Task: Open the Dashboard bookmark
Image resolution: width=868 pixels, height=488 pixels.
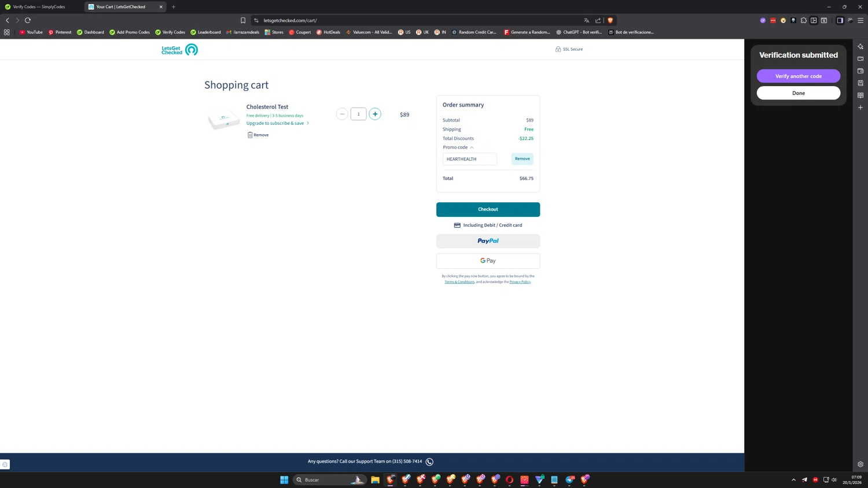Action: click(90, 32)
